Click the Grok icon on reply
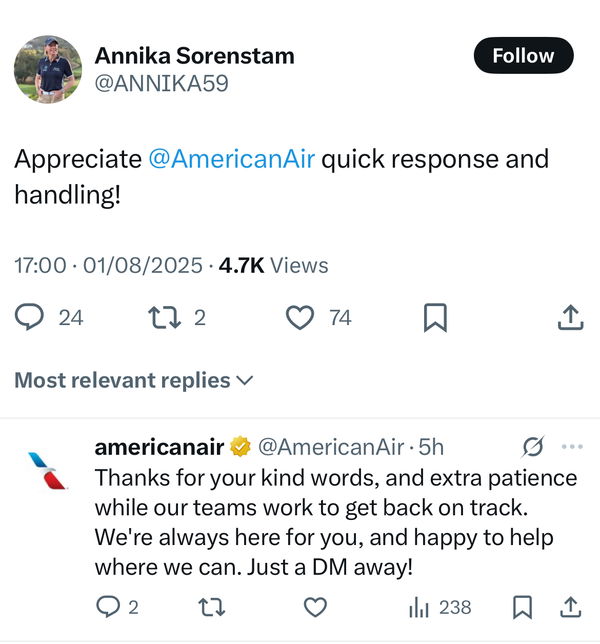The height and width of the screenshot is (644, 600). pos(533,446)
